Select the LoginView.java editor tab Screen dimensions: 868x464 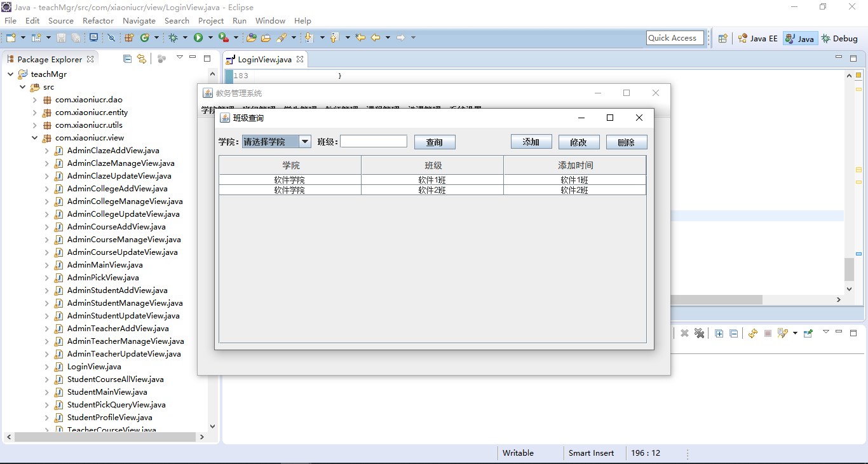[264, 59]
